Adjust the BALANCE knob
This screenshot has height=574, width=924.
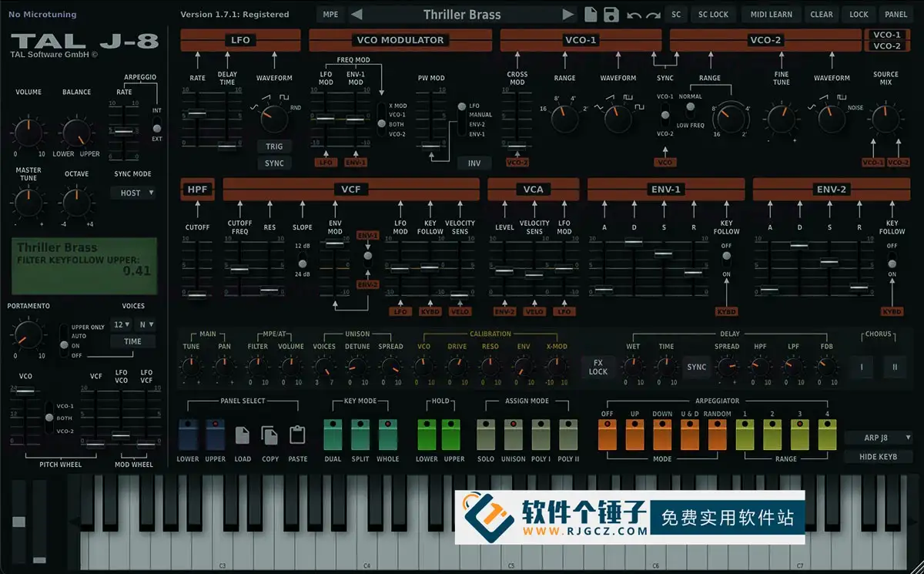[75, 133]
